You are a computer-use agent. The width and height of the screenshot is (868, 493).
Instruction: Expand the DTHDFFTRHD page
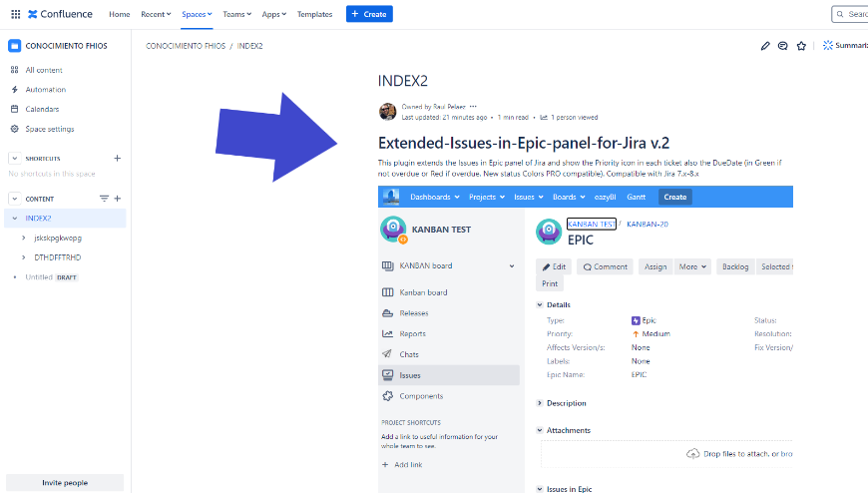point(24,257)
